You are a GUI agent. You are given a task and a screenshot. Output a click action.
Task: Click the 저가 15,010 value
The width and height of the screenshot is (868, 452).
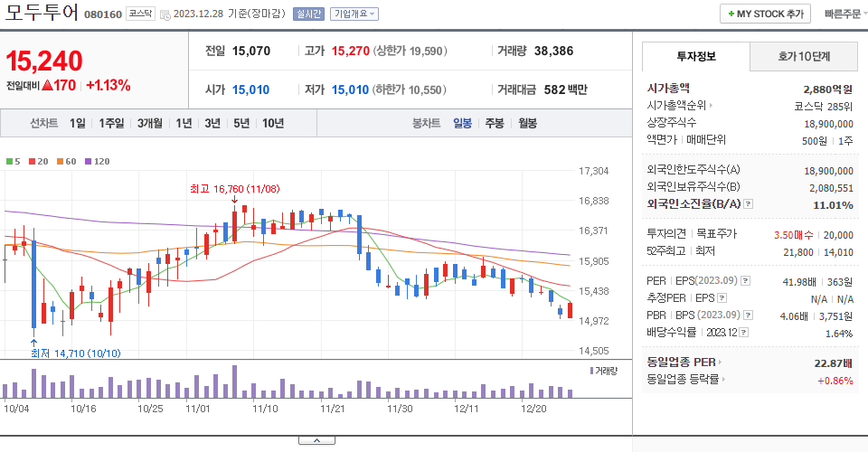coord(350,89)
